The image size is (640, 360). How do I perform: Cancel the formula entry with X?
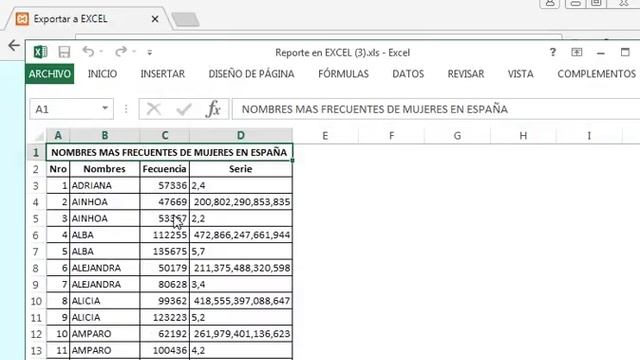tap(153, 109)
